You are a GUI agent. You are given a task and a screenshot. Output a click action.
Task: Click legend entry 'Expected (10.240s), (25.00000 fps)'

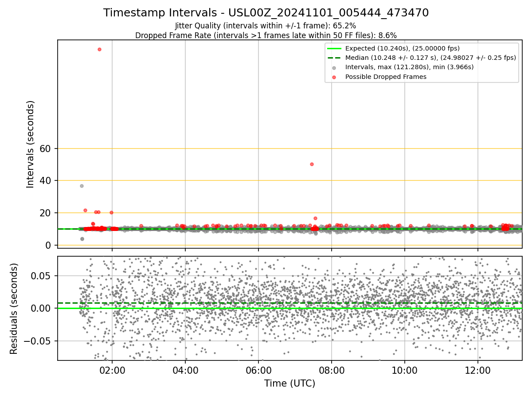click(403, 48)
